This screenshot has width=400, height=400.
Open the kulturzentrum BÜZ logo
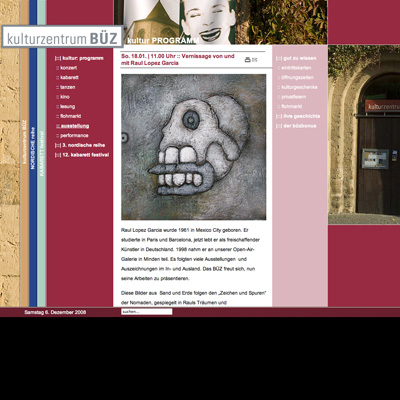click(63, 37)
